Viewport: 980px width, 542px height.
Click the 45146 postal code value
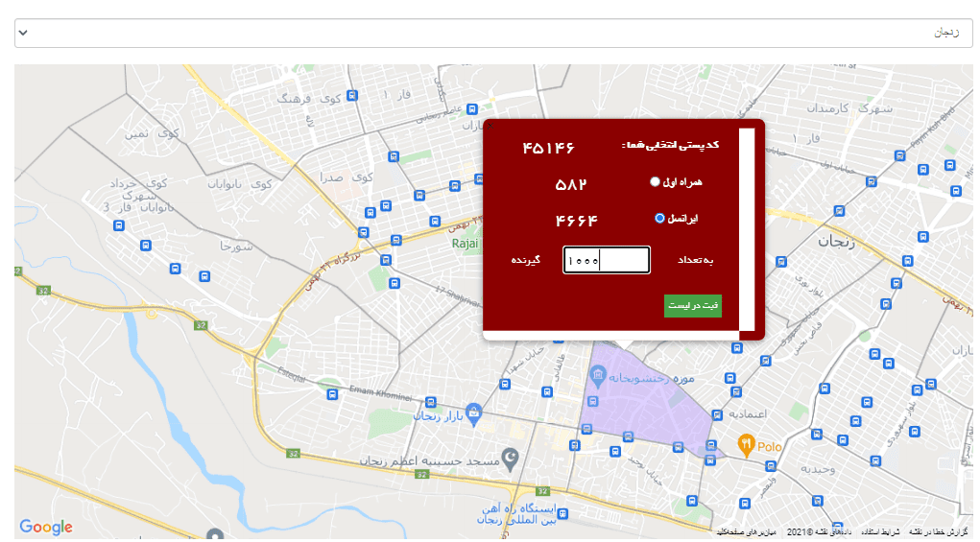548,148
